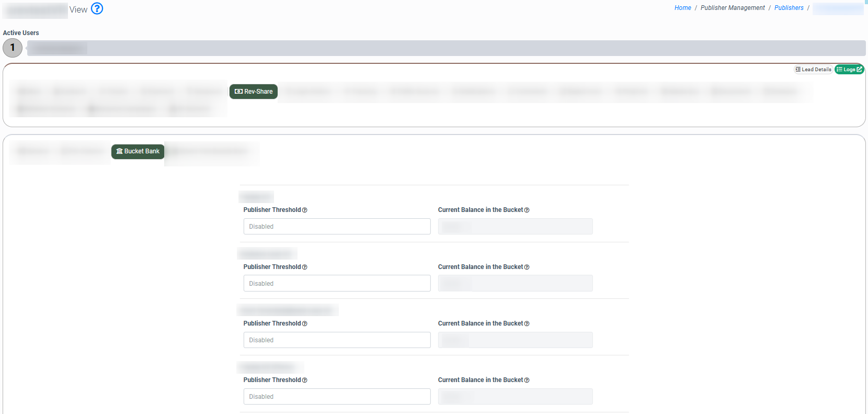Focus the fourth Publisher Threshold input field
The width and height of the screenshot is (868, 414).
click(337, 397)
